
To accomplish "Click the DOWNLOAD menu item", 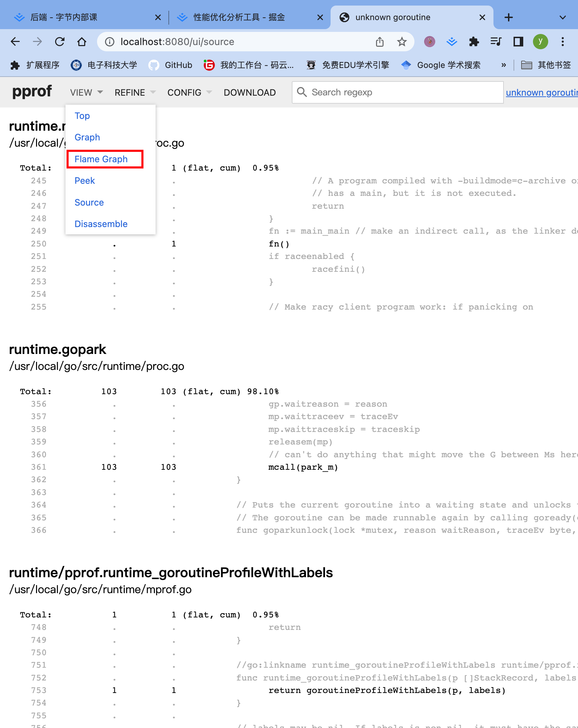I will point(250,93).
